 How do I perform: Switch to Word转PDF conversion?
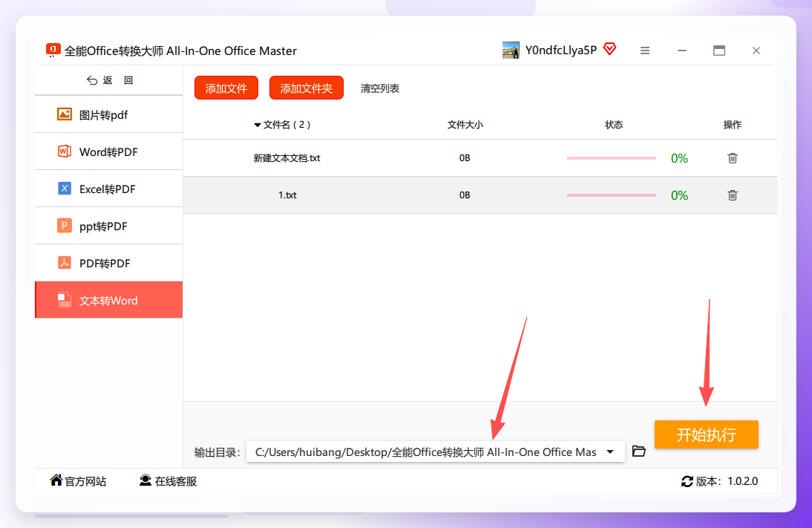pyautogui.click(x=109, y=151)
